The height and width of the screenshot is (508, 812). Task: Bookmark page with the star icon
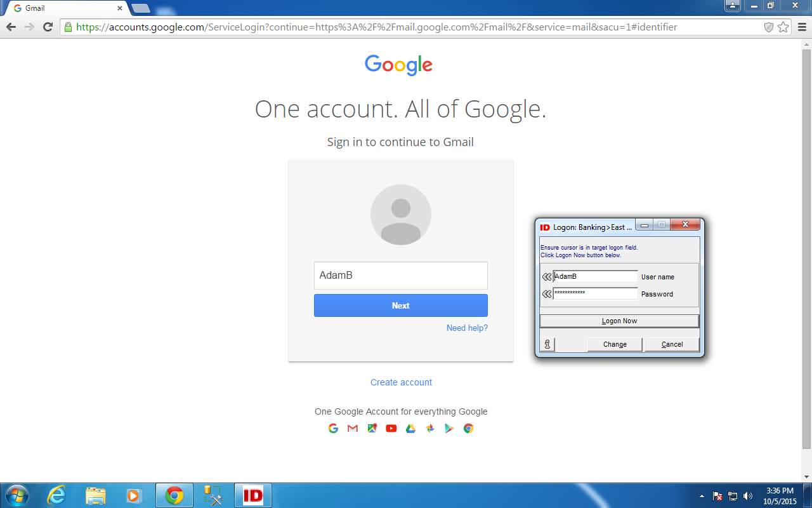click(783, 27)
